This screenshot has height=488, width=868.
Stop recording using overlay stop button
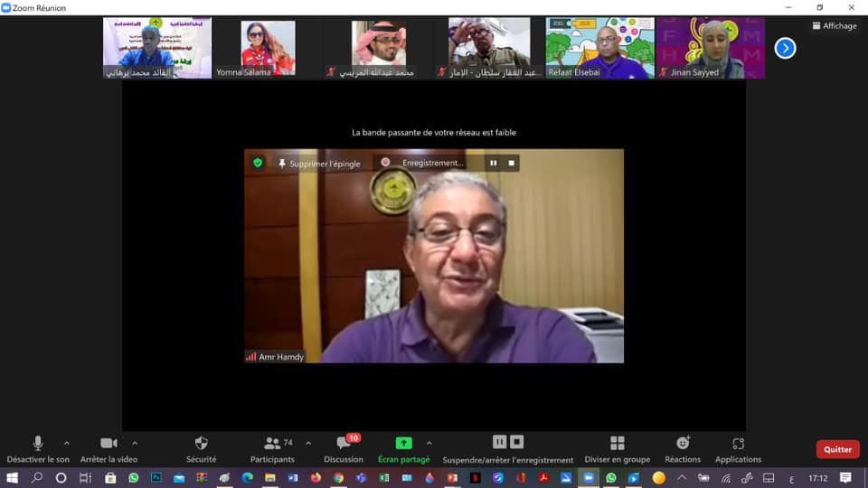coord(512,164)
